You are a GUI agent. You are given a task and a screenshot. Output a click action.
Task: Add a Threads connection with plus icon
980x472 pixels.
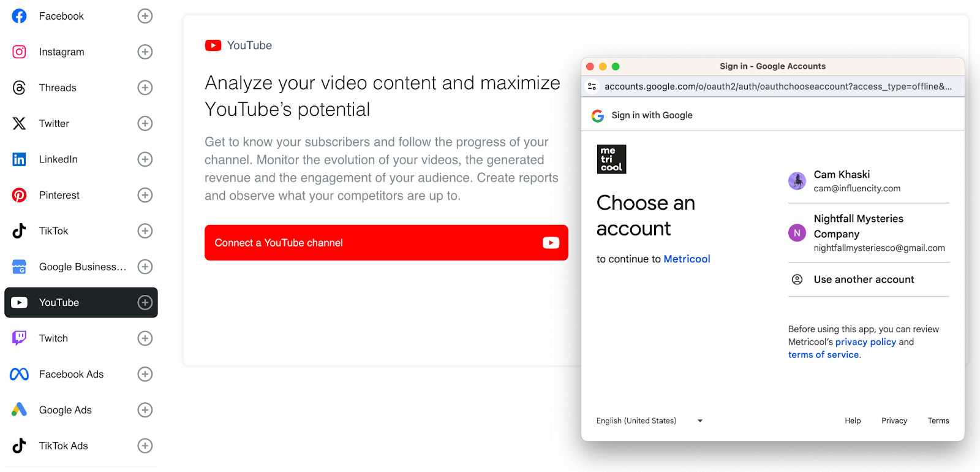[145, 88]
